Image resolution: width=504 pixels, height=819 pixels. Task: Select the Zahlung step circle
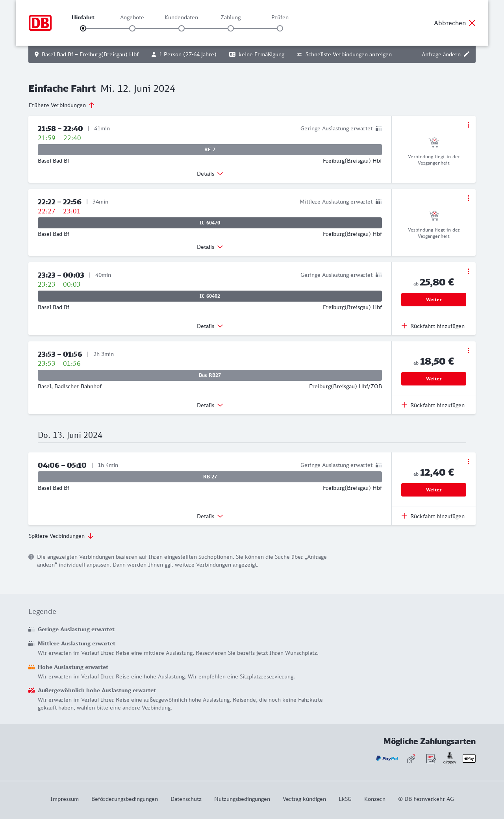[231, 28]
